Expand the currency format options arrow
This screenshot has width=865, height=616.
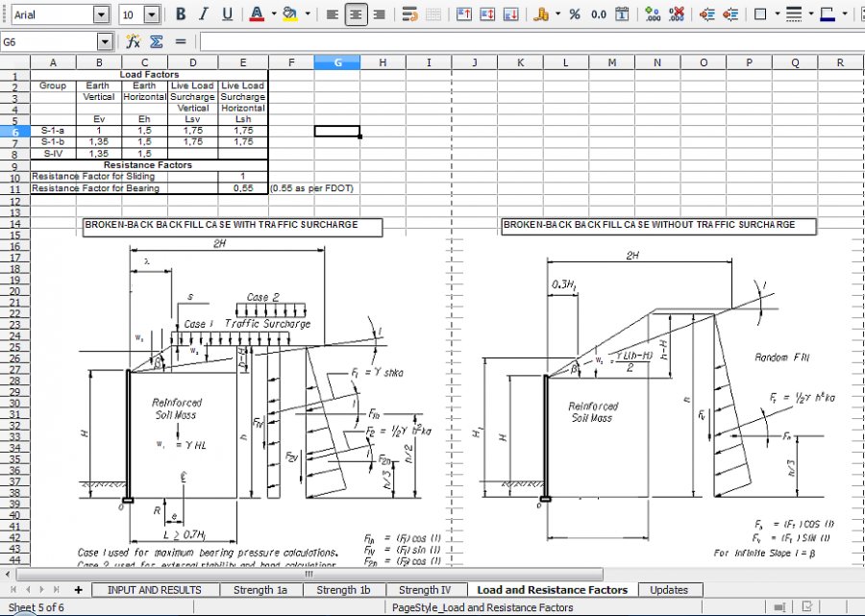click(557, 14)
